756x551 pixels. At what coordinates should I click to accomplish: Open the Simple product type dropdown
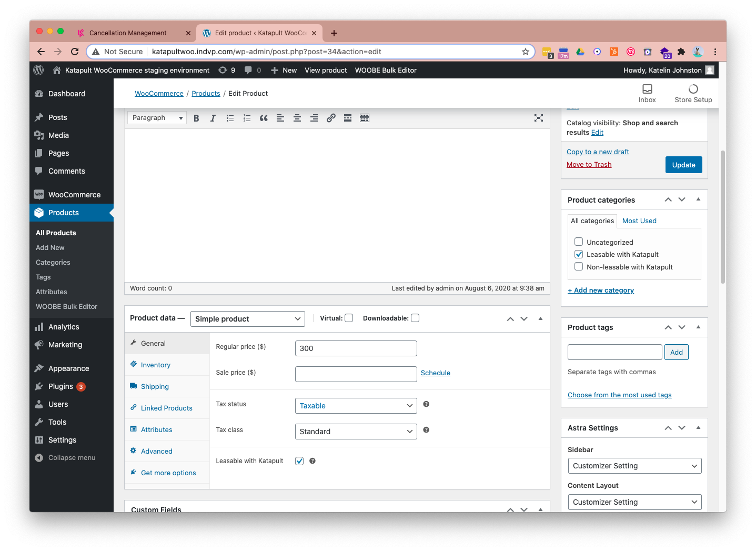[248, 319]
